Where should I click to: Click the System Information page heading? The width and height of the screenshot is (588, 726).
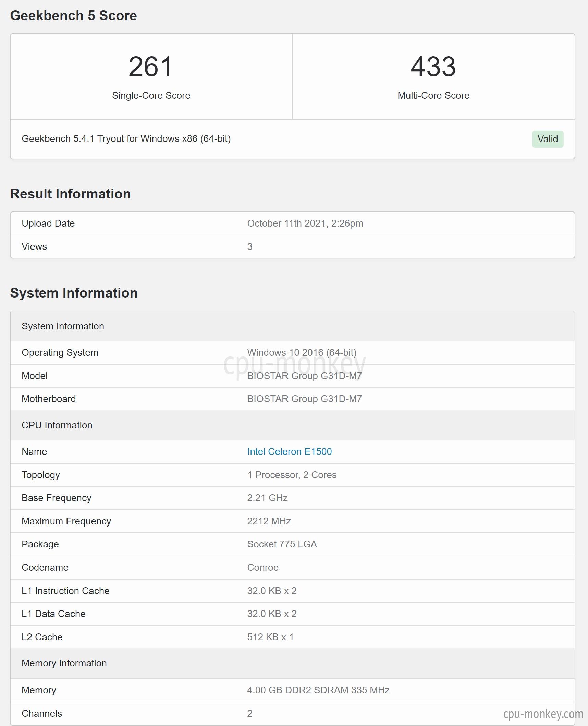click(74, 293)
